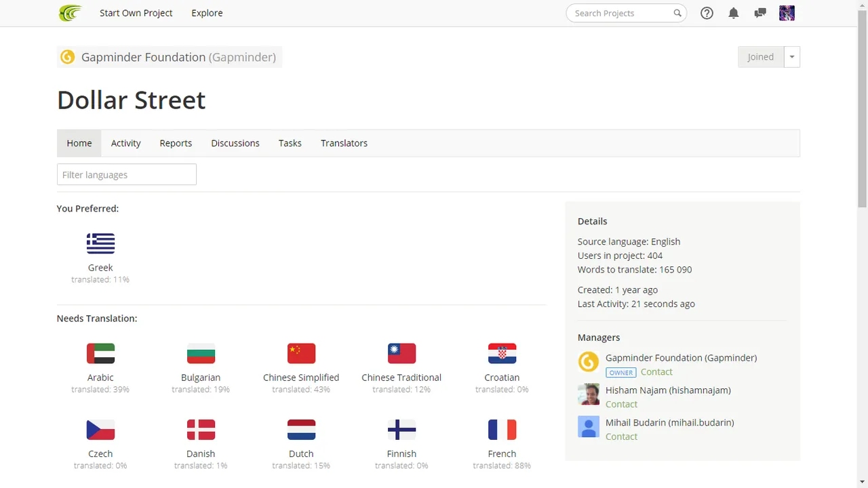Image resolution: width=868 pixels, height=488 pixels.
Task: Open the French language name
Action: (x=502, y=454)
